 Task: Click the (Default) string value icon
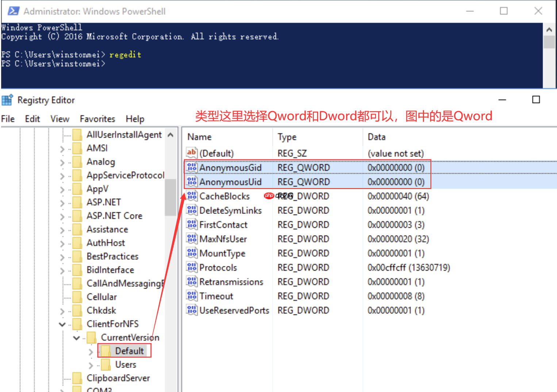pos(192,153)
